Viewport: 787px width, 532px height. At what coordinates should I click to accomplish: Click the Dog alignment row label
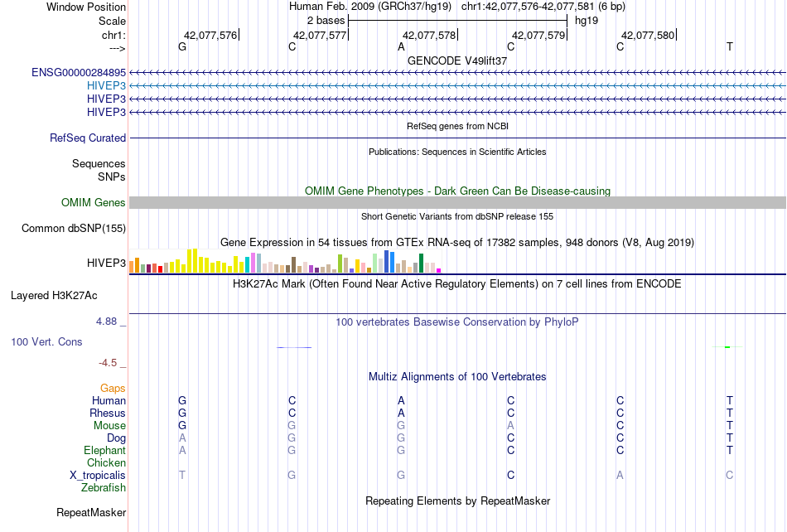click(116, 438)
